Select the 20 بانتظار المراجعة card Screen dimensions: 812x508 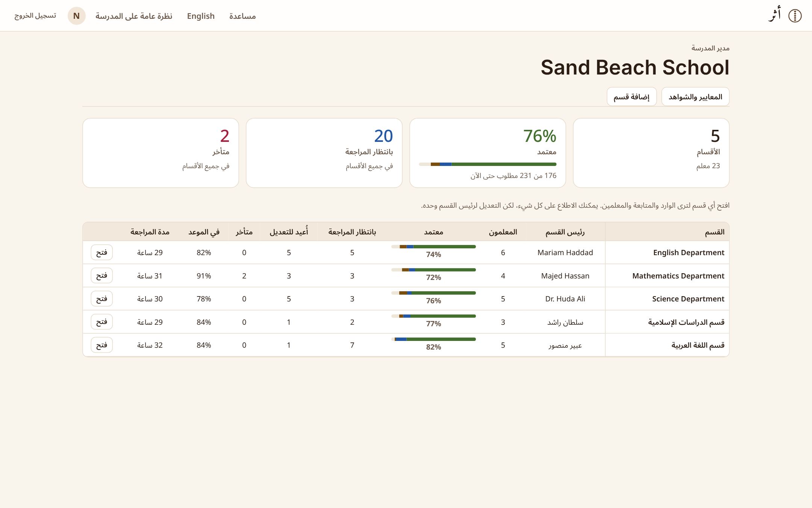point(324,153)
